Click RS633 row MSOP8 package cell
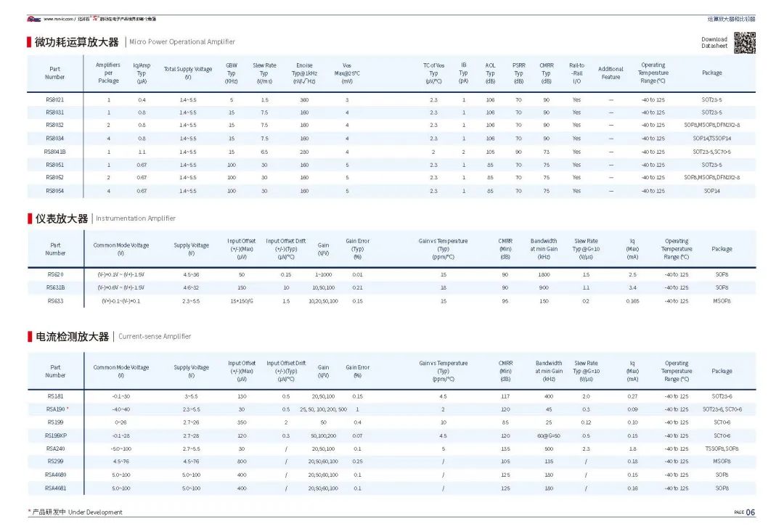The height and width of the screenshot is (532, 784). pos(722,301)
